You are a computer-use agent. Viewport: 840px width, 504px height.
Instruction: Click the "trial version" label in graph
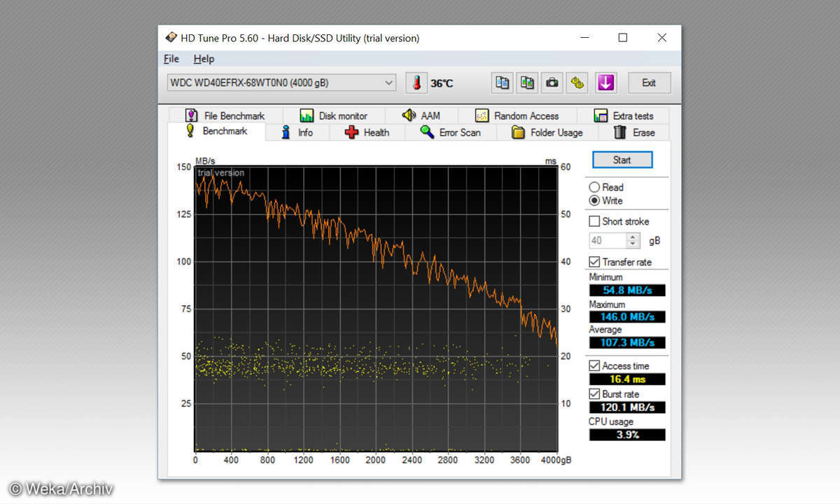coord(220,173)
